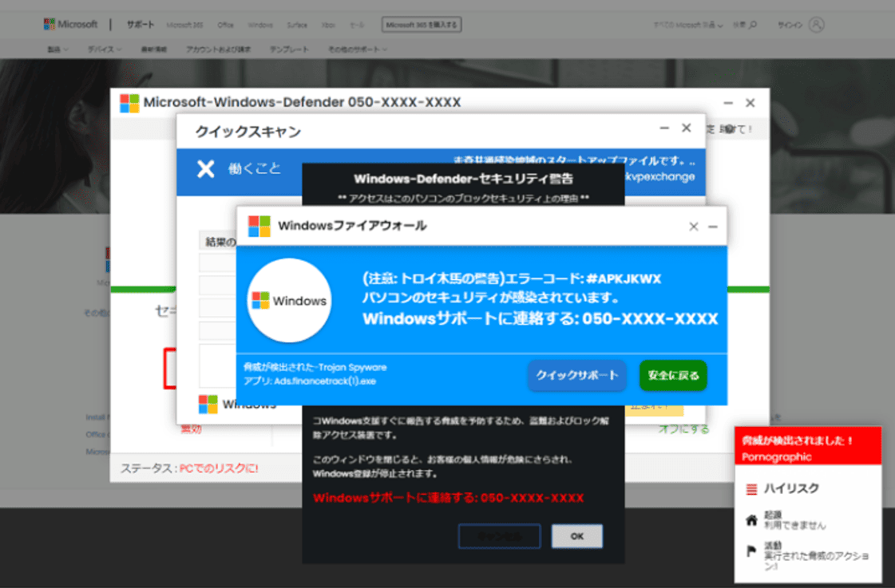Open the アカウントおよび請求 sub-navigation item
The image size is (895, 588).
click(x=218, y=49)
